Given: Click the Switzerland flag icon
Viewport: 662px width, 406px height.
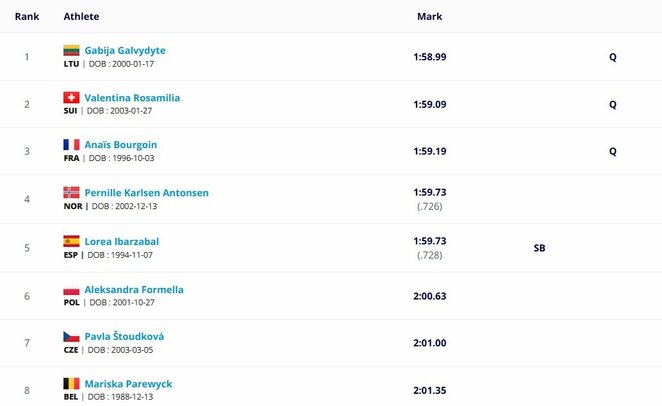Looking at the screenshot, I should pyautogui.click(x=71, y=98).
